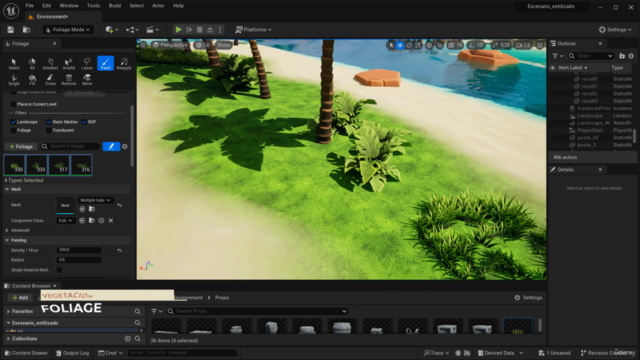The image size is (640, 360).
Task: Uncheck the Static Meshes filter
Action: [x=49, y=122]
